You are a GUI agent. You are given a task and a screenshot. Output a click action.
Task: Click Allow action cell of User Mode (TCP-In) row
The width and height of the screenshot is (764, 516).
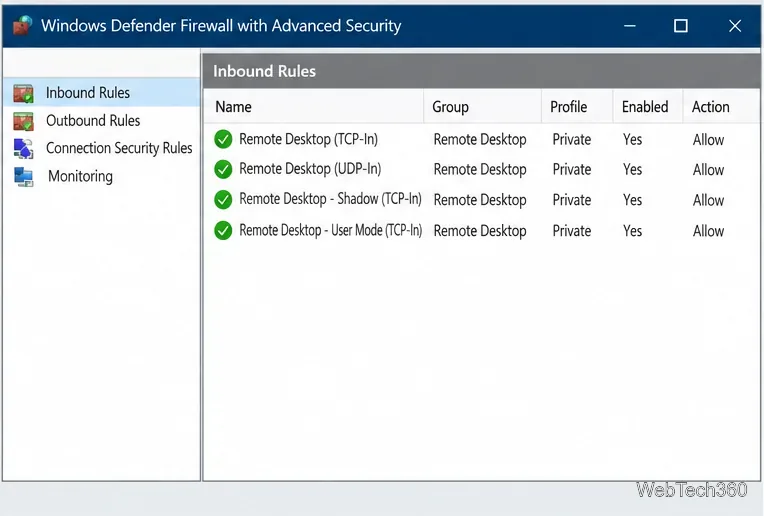coord(708,231)
